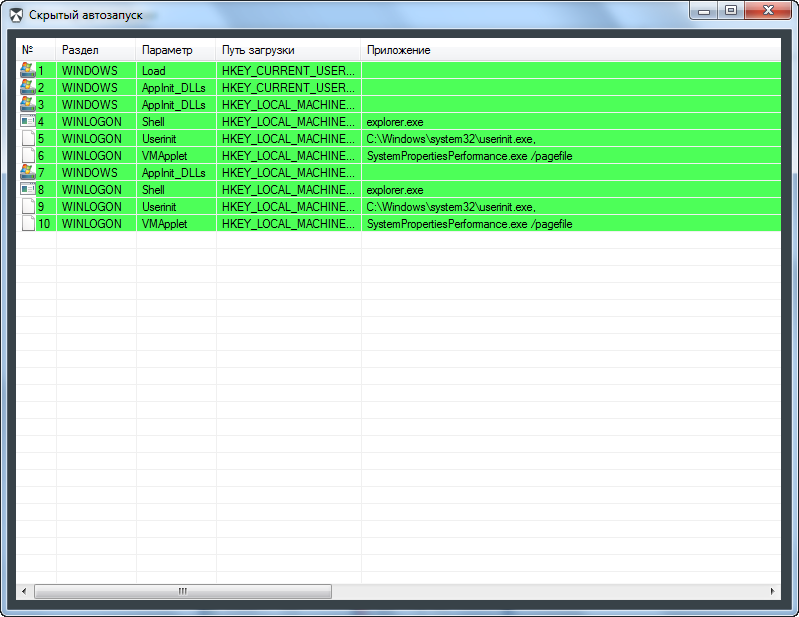
Task: Click the window icon in row 4
Action: (28, 121)
